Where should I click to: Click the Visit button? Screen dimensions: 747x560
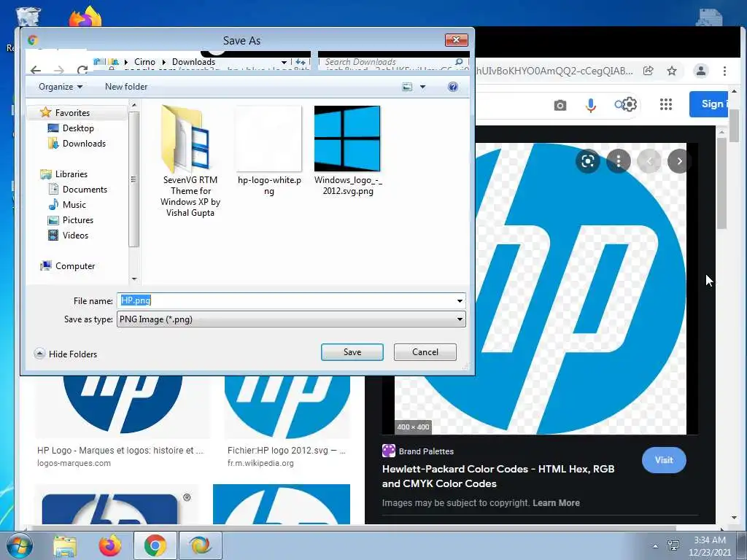664,460
